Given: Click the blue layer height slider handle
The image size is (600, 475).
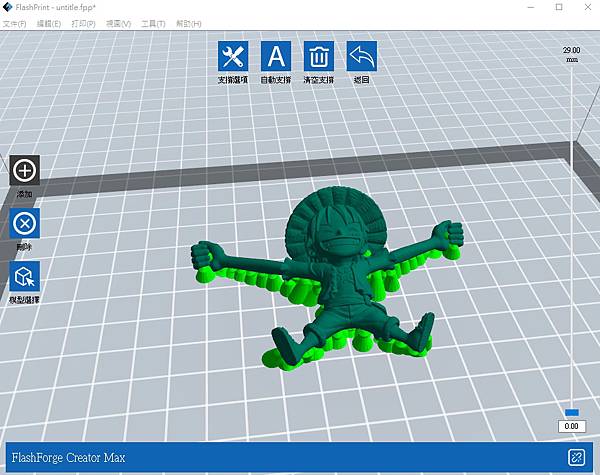Looking at the screenshot, I should pos(572,412).
